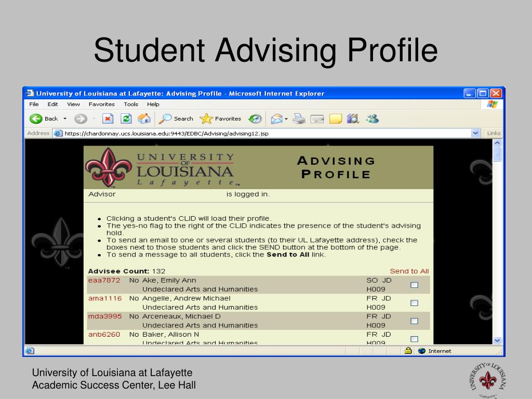Click the IE title bar icon

pos(30,93)
